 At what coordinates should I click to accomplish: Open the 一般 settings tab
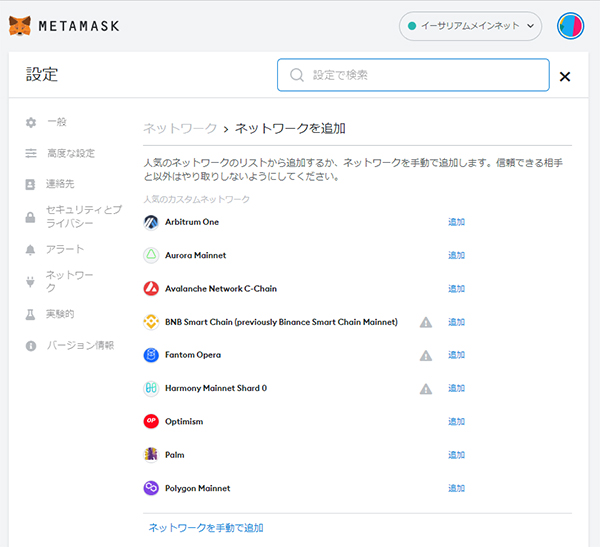point(57,122)
